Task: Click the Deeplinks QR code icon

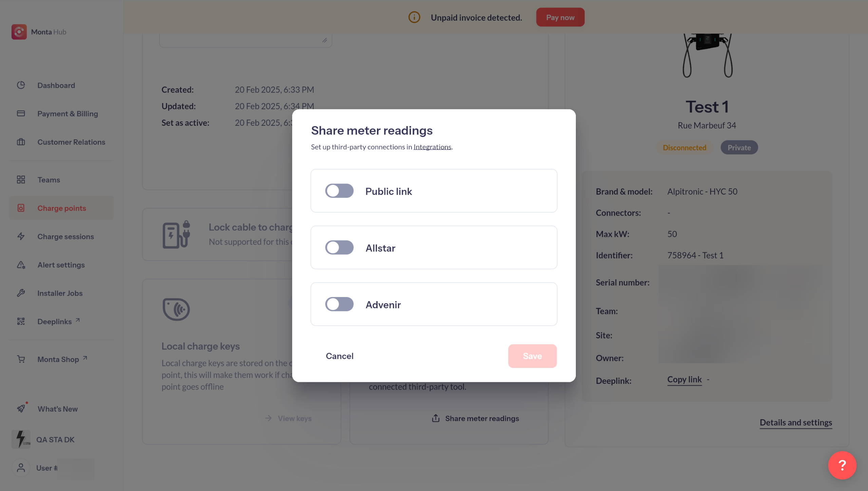Action: point(21,321)
